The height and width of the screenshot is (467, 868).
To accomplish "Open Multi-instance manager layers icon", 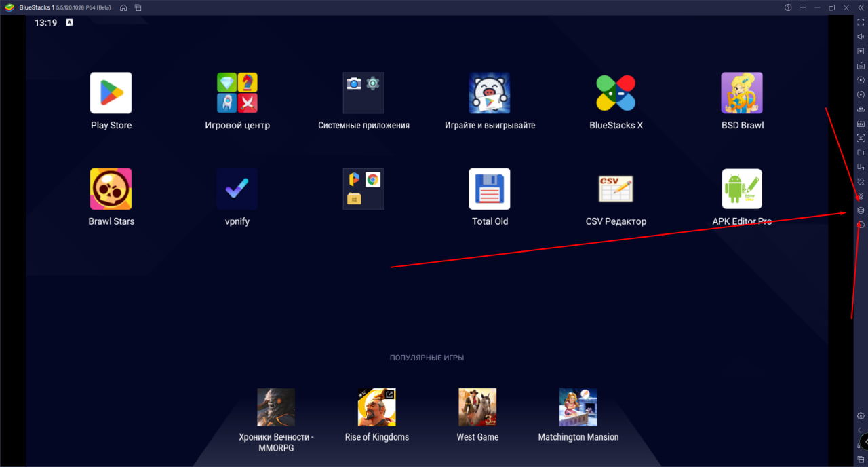I will (x=861, y=210).
